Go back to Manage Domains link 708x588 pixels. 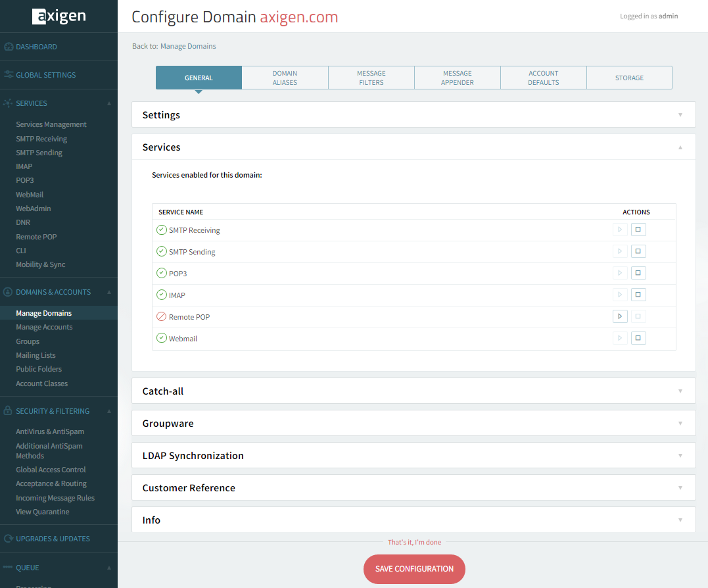click(188, 46)
